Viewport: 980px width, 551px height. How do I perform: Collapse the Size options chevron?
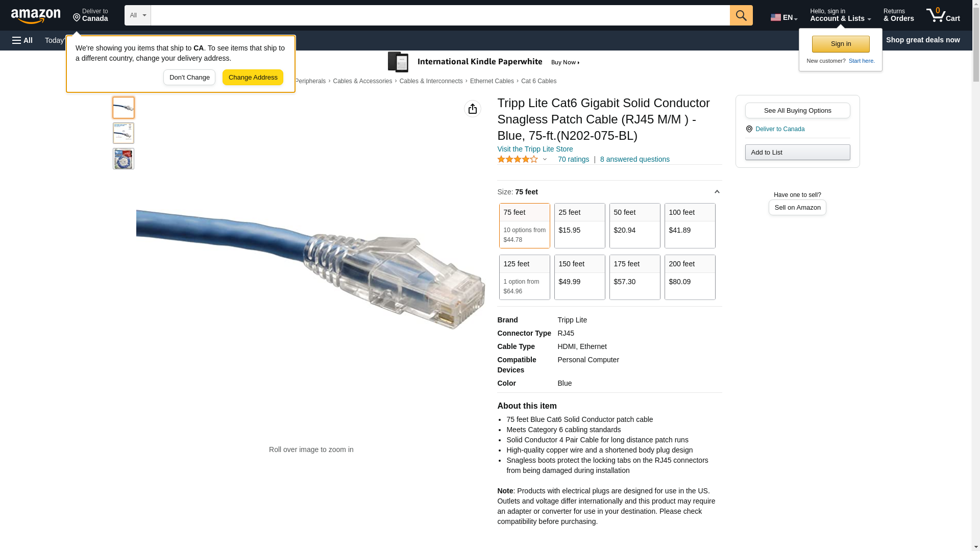[x=717, y=192]
